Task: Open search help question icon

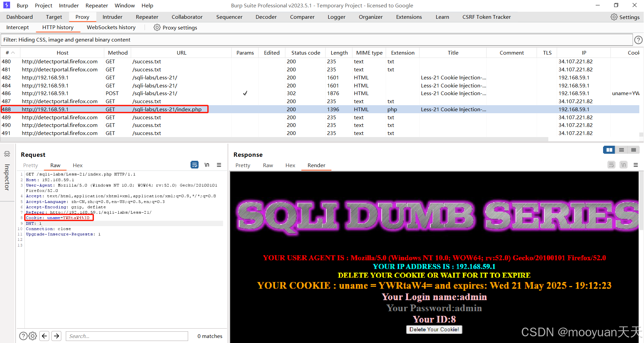Action: point(23,336)
